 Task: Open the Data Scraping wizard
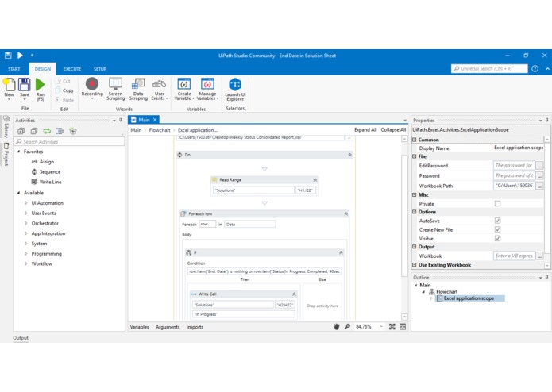point(138,84)
